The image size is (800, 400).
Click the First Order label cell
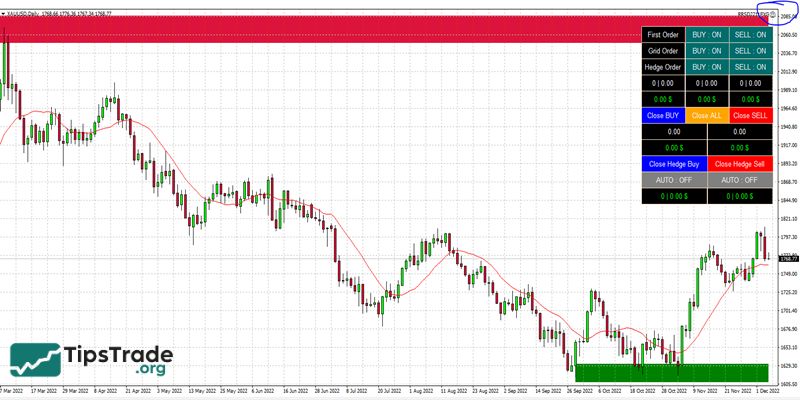(662, 34)
